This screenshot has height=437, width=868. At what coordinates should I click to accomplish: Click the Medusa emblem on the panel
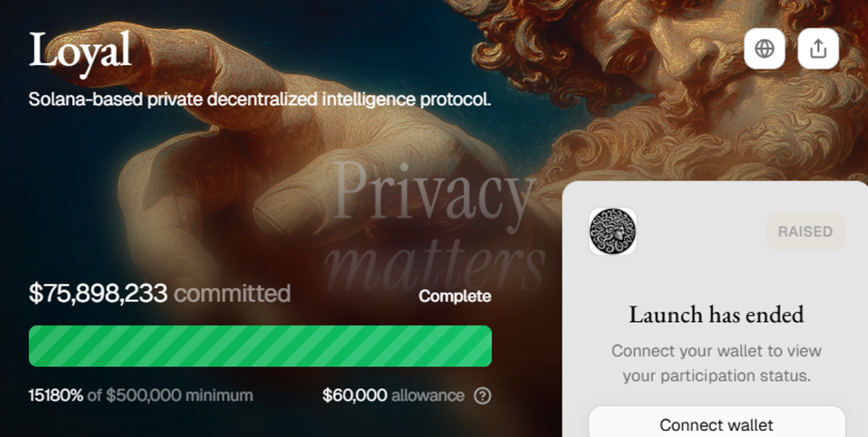point(613,231)
